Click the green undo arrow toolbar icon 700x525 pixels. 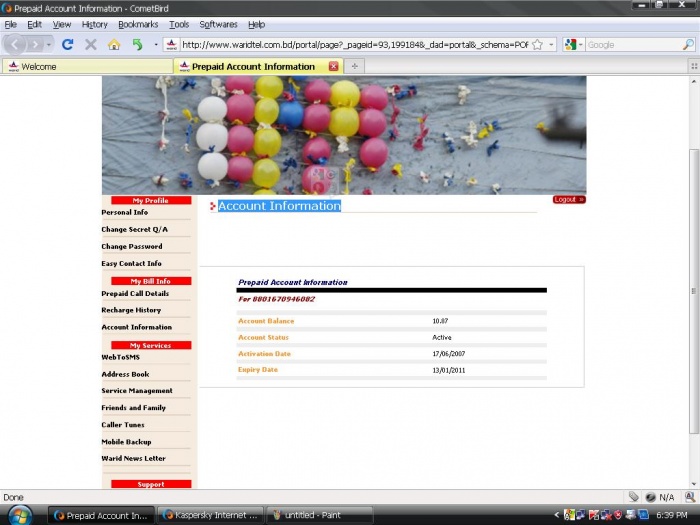137,45
